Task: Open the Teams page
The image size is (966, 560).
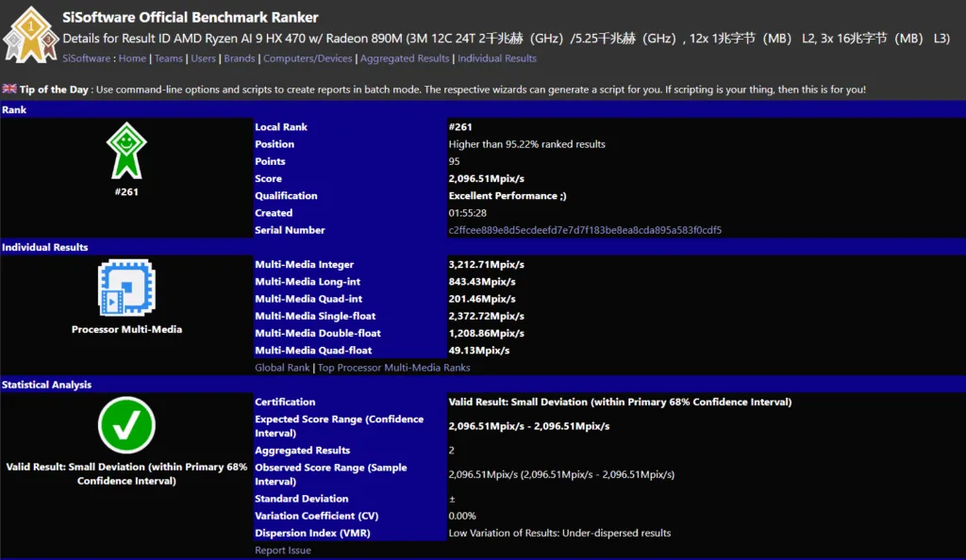Action: pos(168,58)
